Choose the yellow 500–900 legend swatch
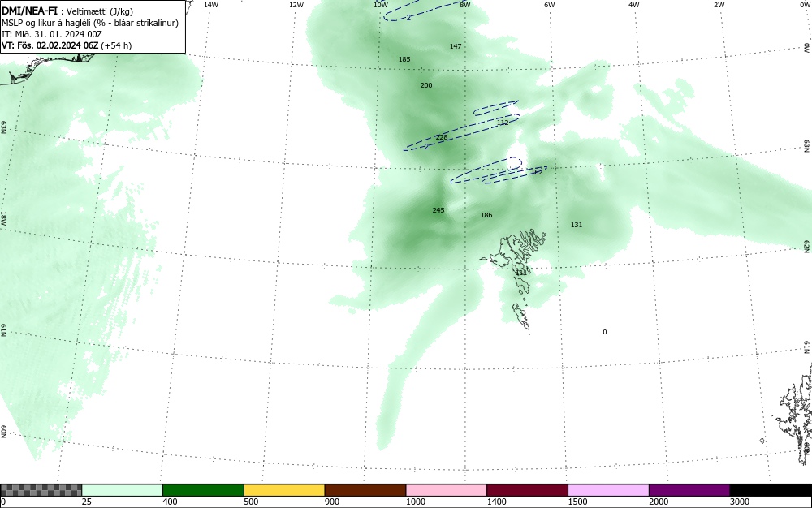812x508 pixels. tap(284, 490)
